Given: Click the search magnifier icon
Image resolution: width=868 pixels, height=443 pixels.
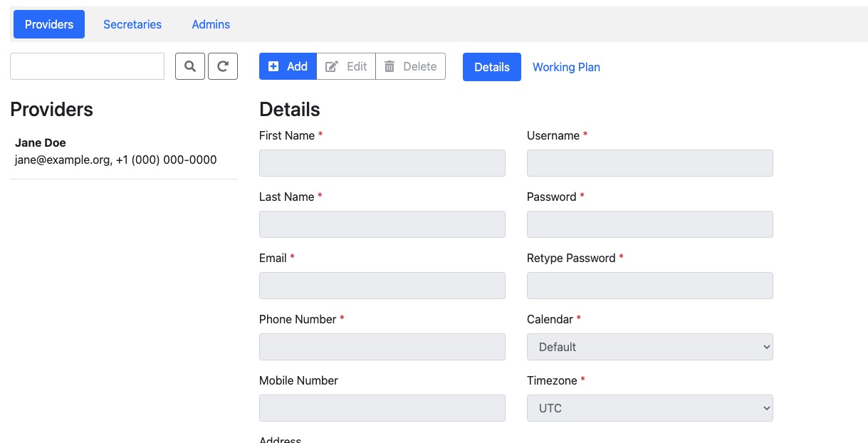Looking at the screenshot, I should tap(189, 66).
